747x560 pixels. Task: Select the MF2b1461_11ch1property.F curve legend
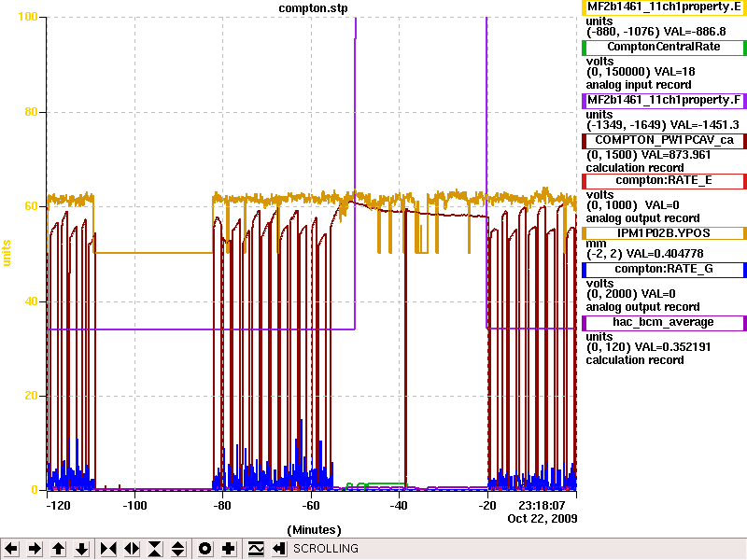664,101
